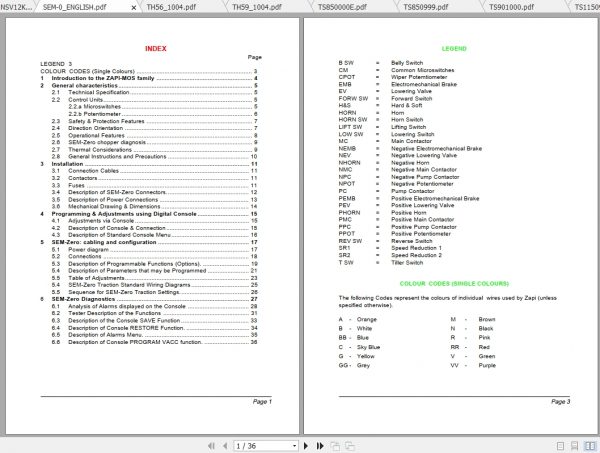This screenshot has width=600, height=453.
Task: Jump to the last page
Action: pyautogui.click(x=320, y=446)
